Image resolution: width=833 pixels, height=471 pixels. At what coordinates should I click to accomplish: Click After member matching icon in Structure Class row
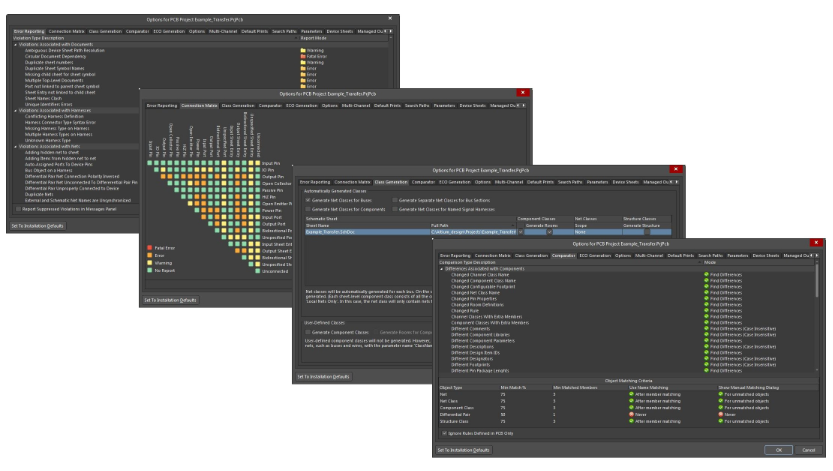632,421
